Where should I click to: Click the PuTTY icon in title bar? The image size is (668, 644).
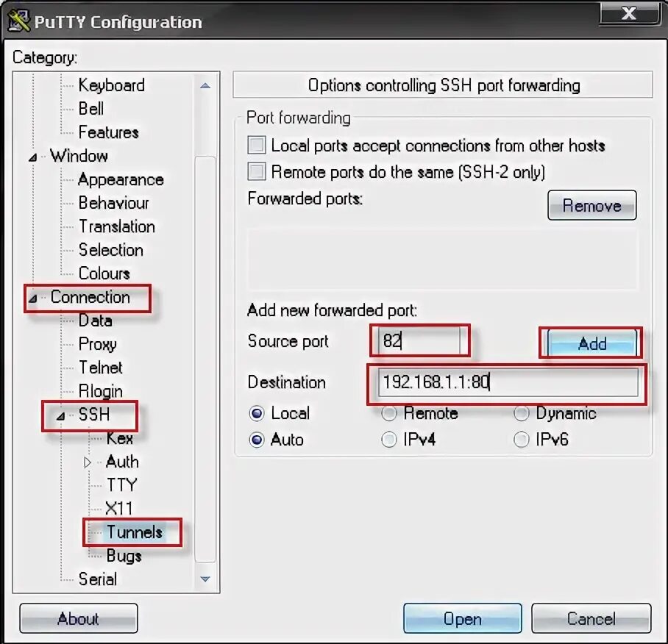coord(18,21)
